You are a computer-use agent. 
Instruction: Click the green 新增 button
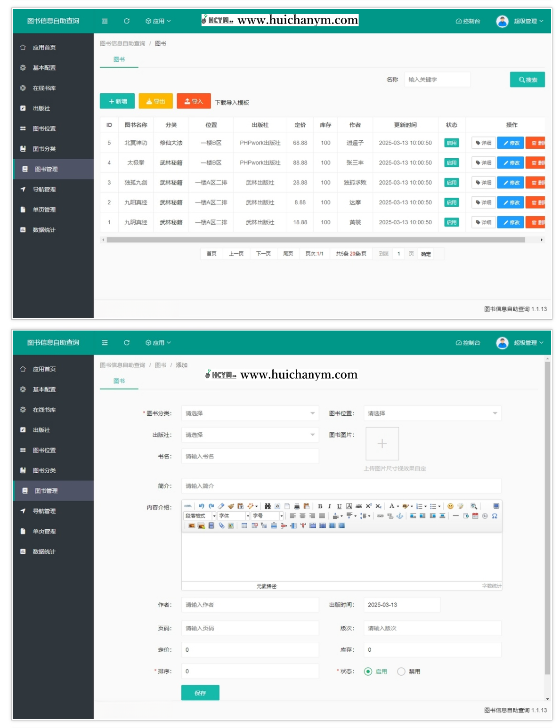117,101
